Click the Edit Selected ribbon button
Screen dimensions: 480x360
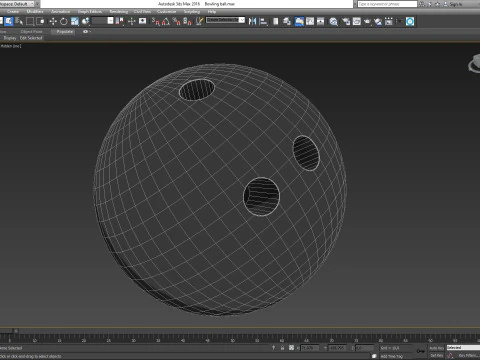[x=31, y=38]
